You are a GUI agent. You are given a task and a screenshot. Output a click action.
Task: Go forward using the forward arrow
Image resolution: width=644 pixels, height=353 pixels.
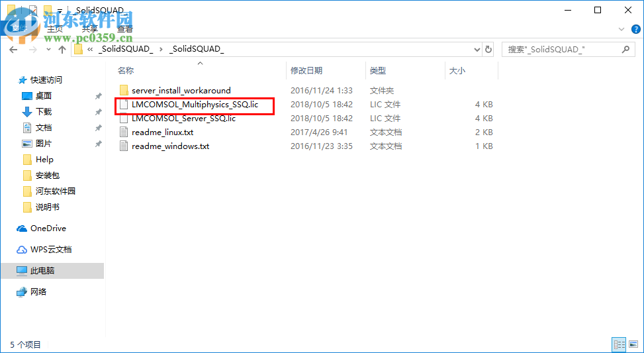(33, 49)
